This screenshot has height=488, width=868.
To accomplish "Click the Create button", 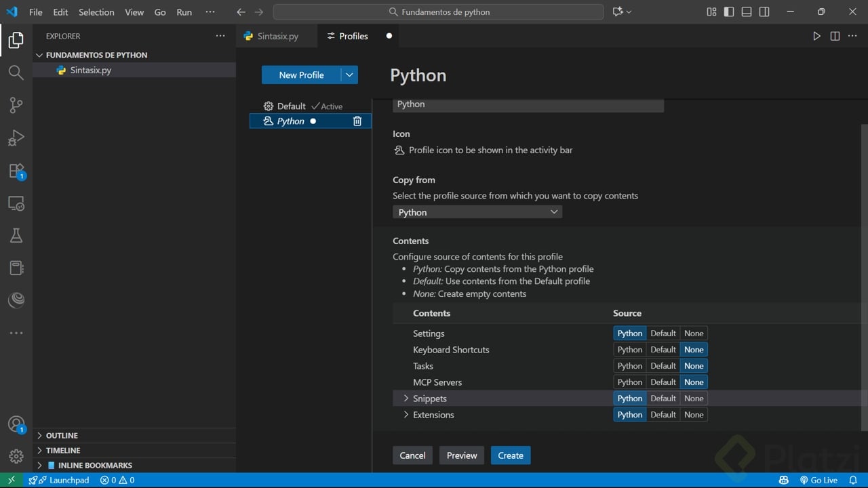I will point(510,455).
